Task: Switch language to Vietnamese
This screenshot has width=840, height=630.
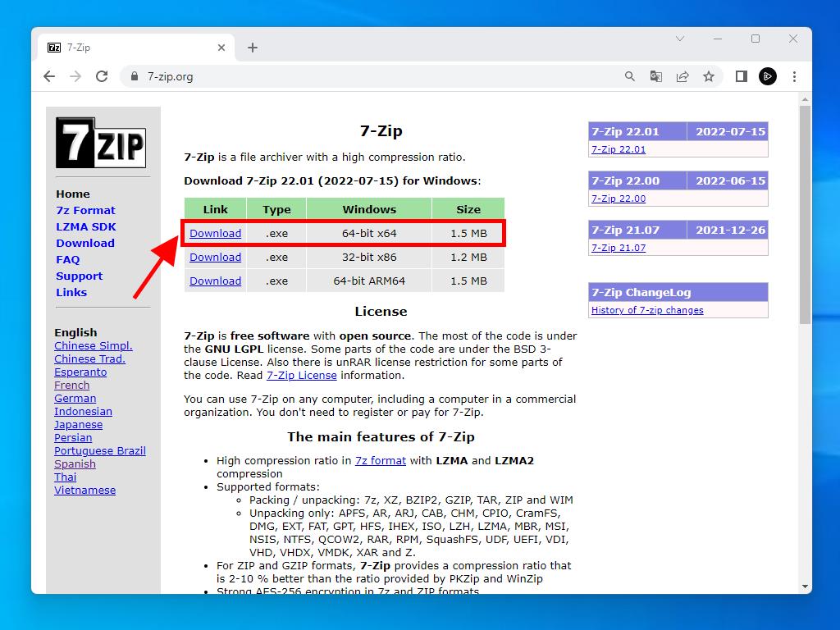Action: click(84, 491)
